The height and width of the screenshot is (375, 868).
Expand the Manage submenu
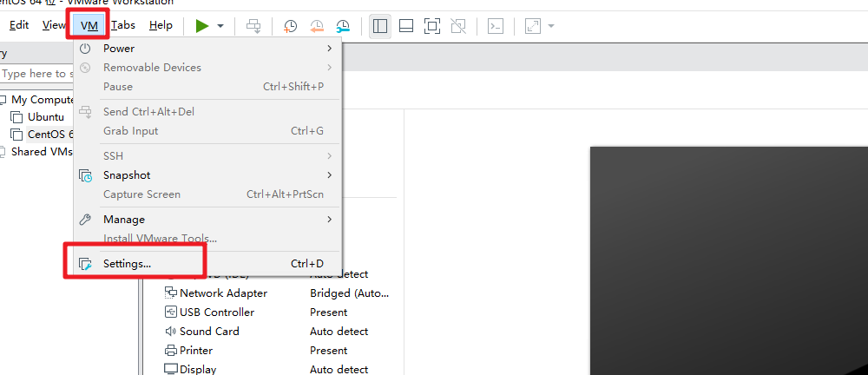click(208, 220)
